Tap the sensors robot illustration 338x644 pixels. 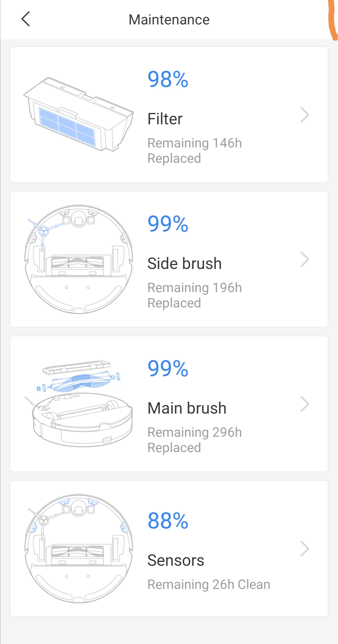tap(79, 548)
